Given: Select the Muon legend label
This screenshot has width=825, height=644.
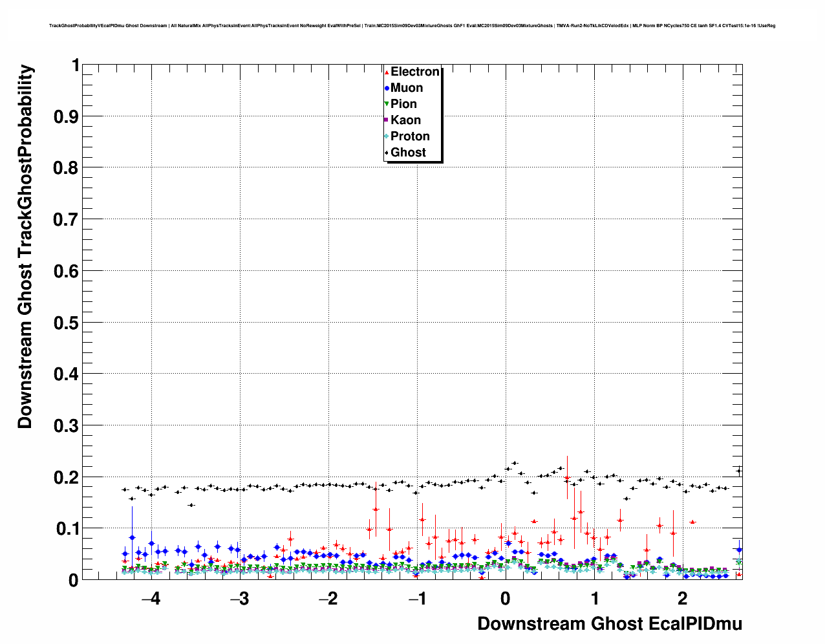Looking at the screenshot, I should (407, 88).
